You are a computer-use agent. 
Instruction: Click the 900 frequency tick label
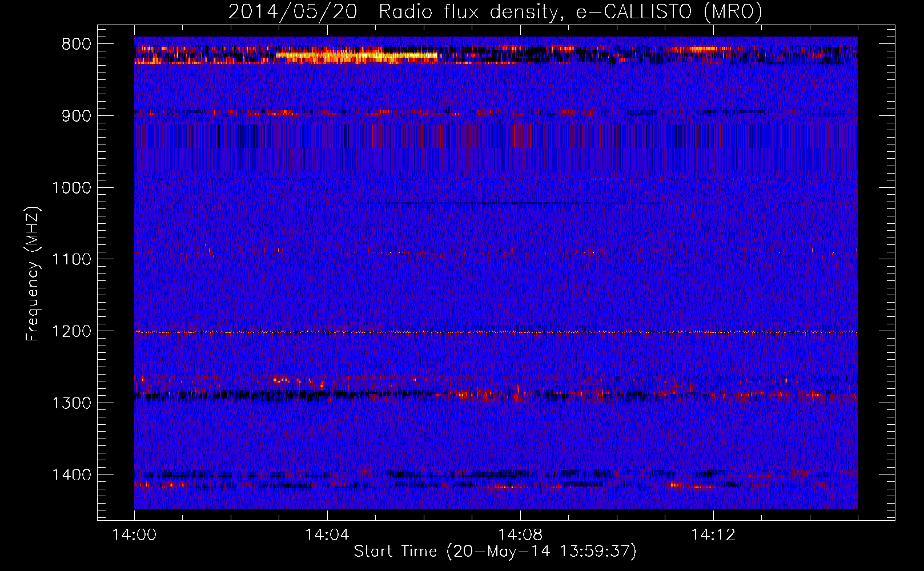(x=77, y=116)
